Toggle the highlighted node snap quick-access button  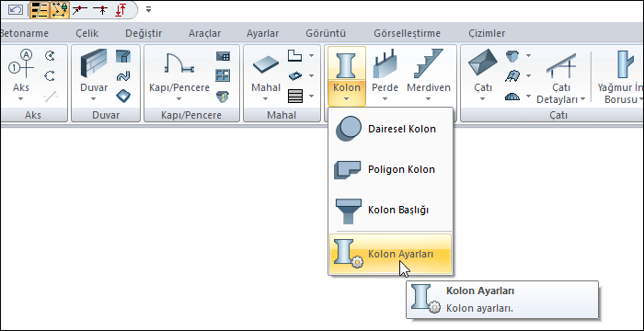(59, 10)
